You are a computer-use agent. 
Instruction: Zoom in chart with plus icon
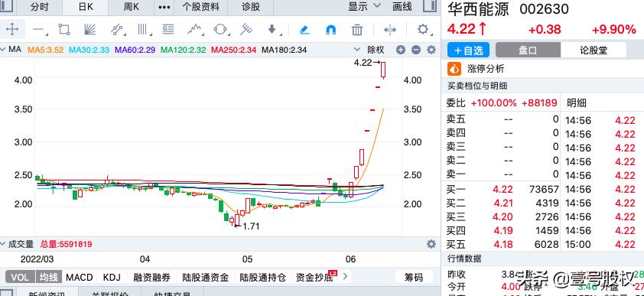[401, 50]
